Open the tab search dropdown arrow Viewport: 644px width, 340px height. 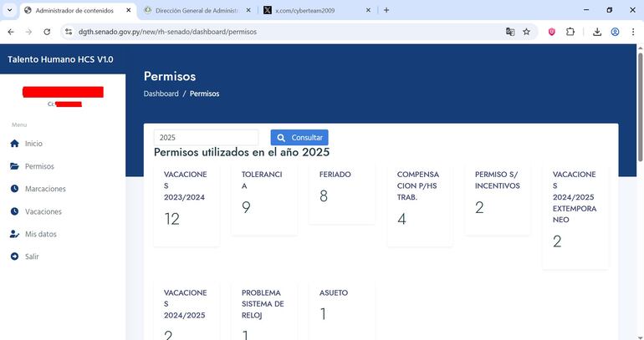click(x=10, y=10)
